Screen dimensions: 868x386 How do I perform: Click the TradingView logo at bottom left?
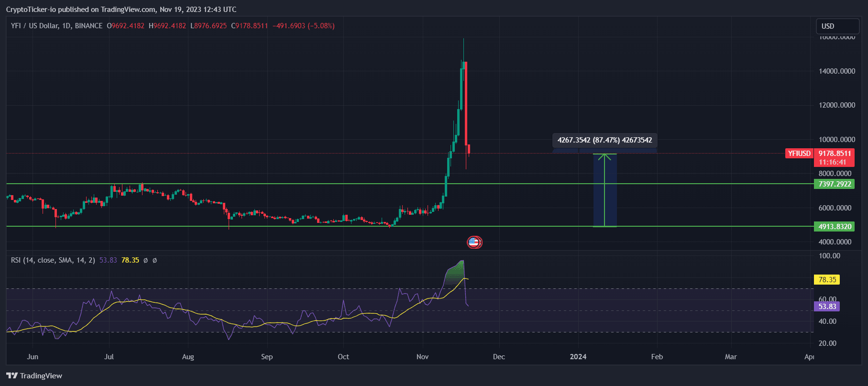34,375
